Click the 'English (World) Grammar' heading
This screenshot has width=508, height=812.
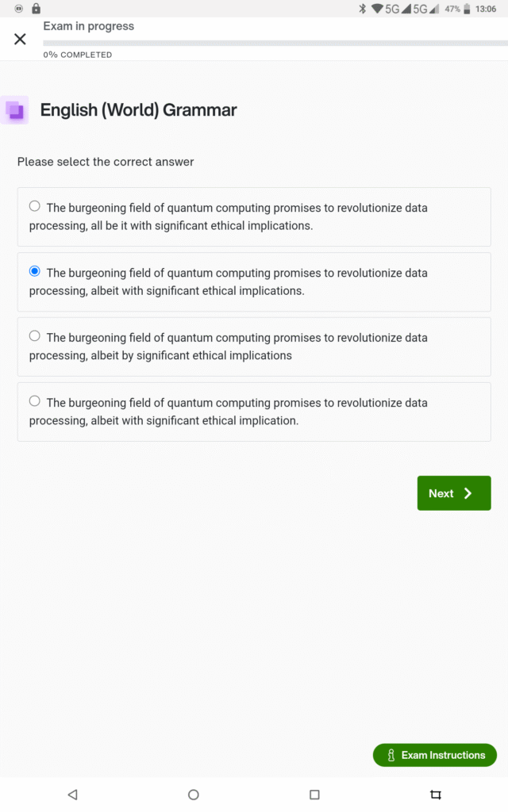[x=138, y=110]
